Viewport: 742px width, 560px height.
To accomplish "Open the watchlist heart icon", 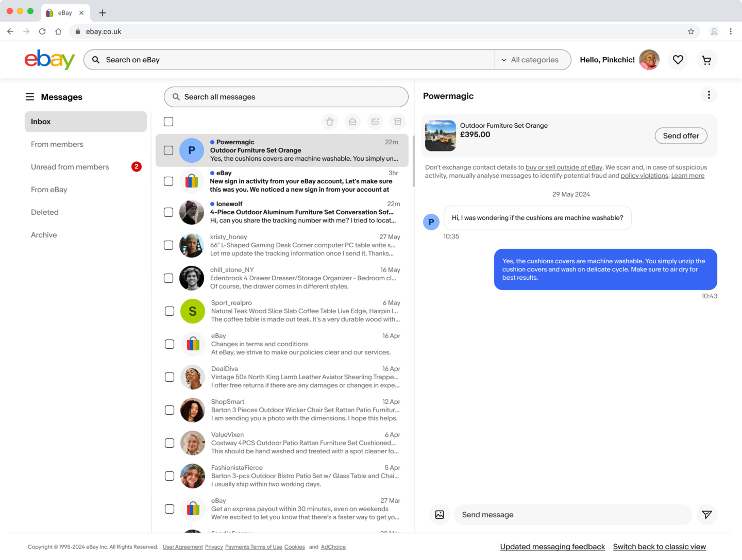I will click(678, 60).
